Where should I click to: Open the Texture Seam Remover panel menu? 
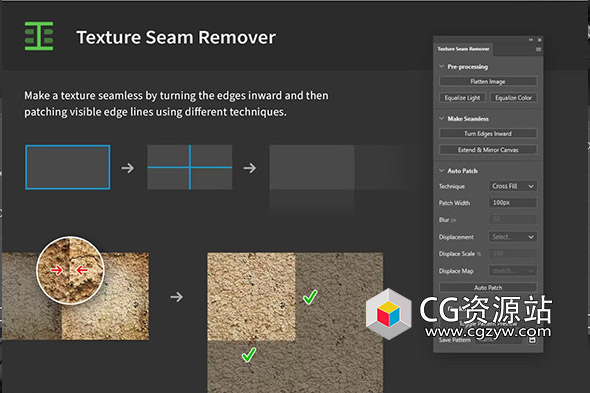[x=538, y=49]
